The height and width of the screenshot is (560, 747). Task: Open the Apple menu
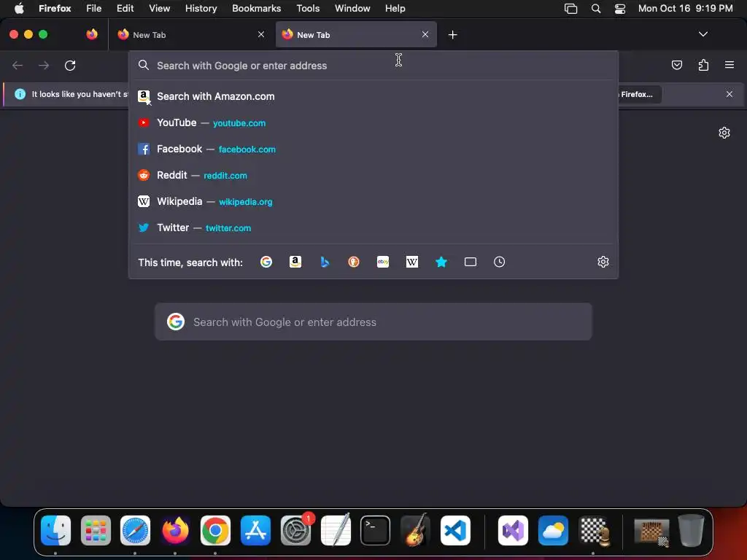[x=19, y=8]
